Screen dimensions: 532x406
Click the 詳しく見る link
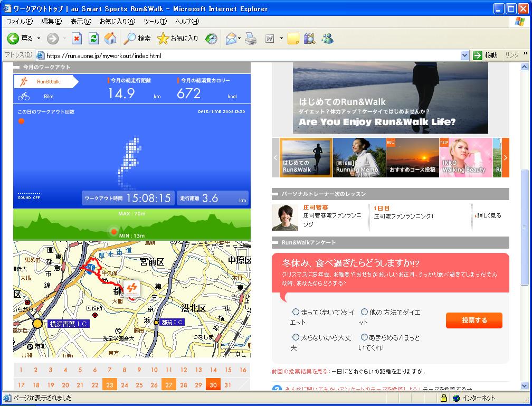tap(489, 215)
